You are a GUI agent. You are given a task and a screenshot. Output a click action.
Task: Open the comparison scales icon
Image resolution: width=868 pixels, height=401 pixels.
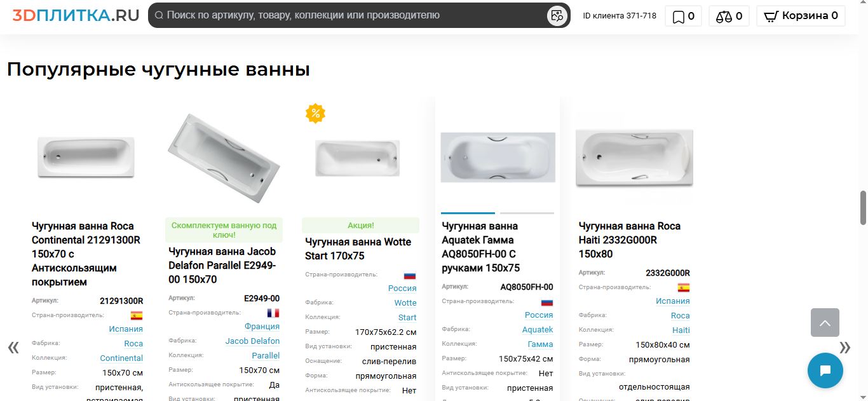tap(729, 17)
